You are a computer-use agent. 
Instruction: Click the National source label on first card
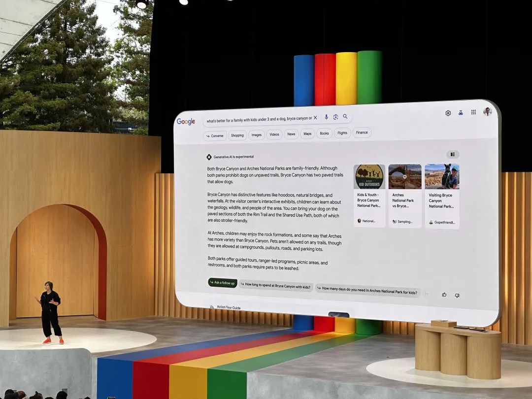click(366, 221)
